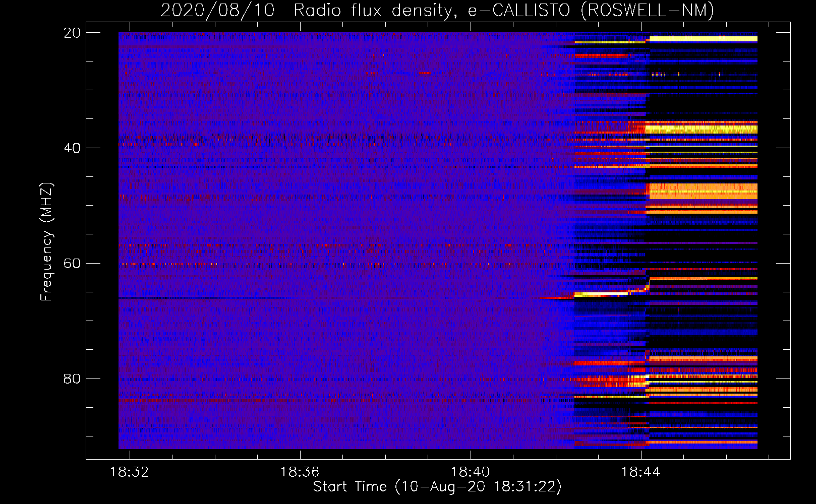Image resolution: width=816 pixels, height=504 pixels.
Task: Click the 'Start Time (10-Aug-20 18:31:22)' label
Action: 437,487
